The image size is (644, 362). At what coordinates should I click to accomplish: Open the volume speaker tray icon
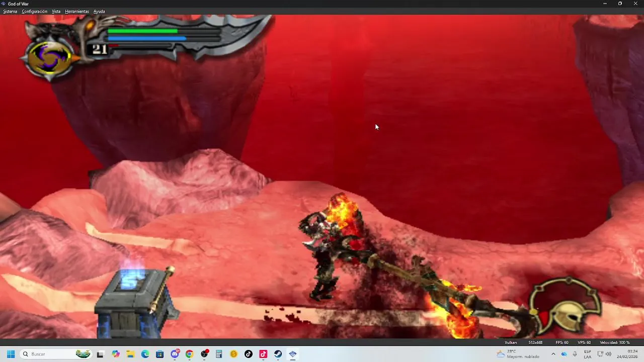pyautogui.click(x=608, y=354)
